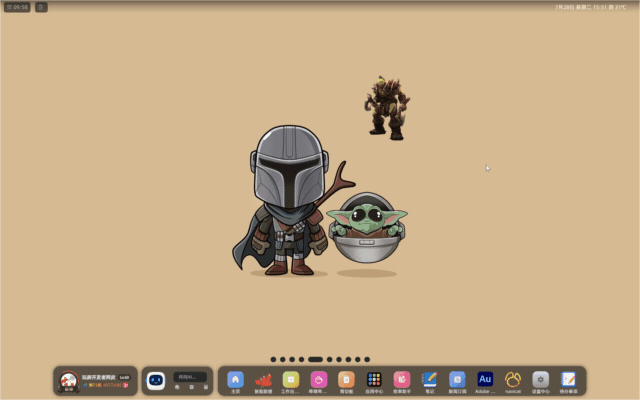Open the to-do list dock icon

[x=569, y=380]
